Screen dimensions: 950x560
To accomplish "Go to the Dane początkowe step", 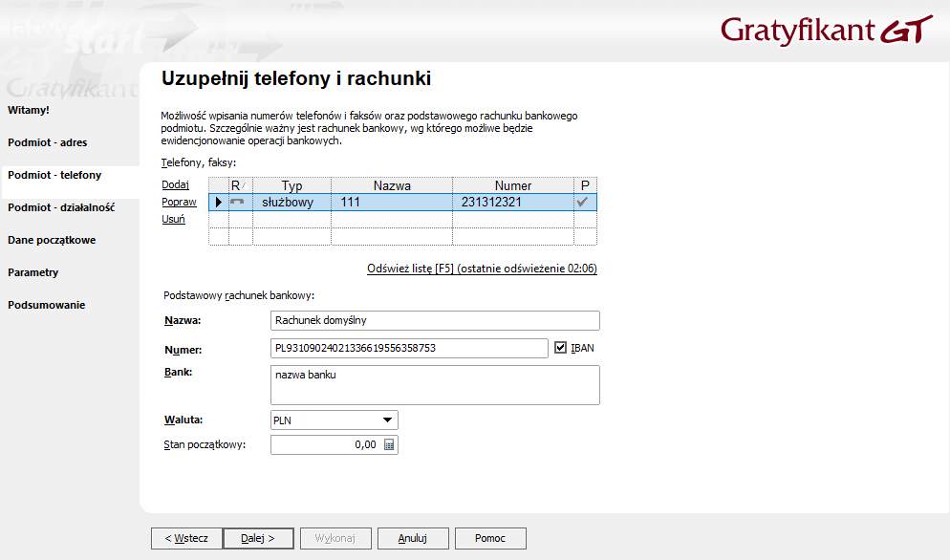I will (52, 240).
